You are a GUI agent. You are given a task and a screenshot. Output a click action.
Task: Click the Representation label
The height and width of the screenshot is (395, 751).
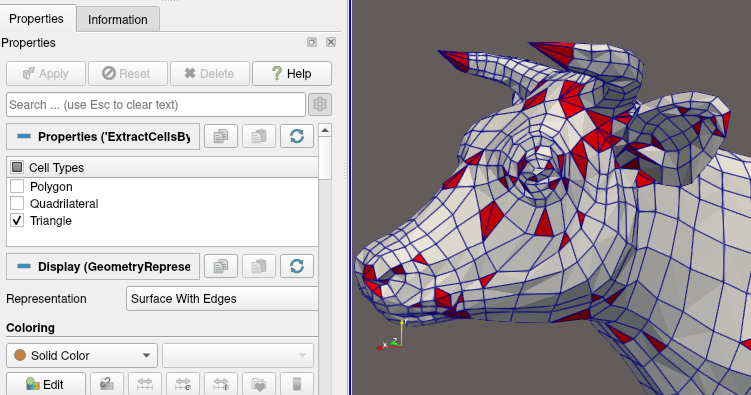coord(46,299)
